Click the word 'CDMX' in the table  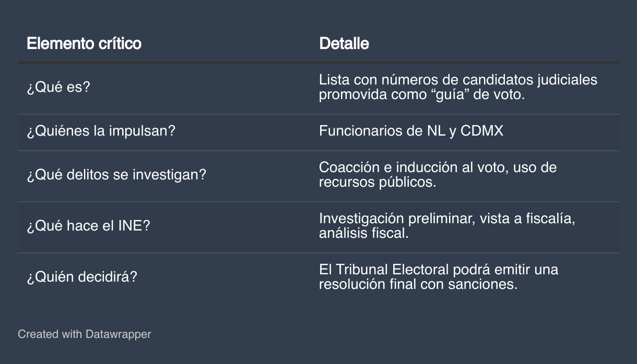(482, 131)
